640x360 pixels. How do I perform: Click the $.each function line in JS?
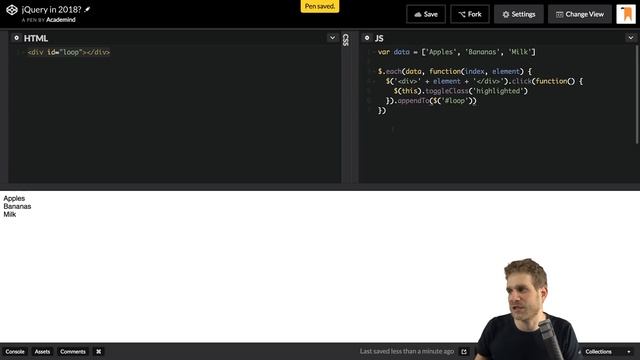(455, 71)
